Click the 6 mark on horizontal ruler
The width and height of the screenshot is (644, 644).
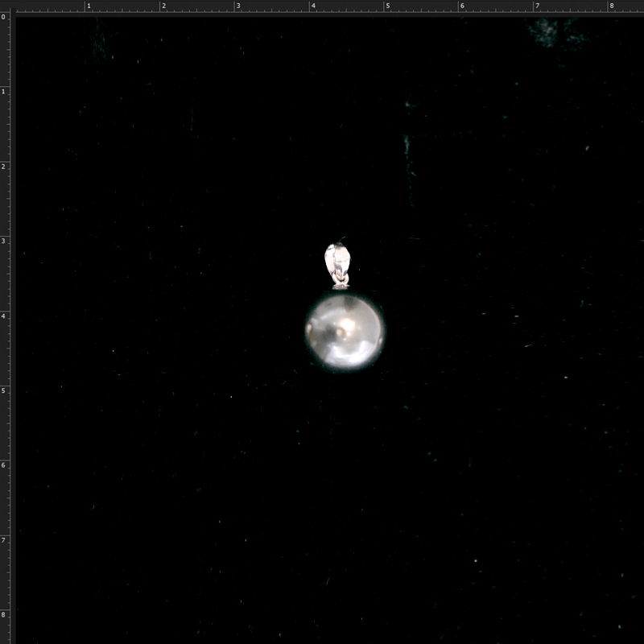point(462,6)
